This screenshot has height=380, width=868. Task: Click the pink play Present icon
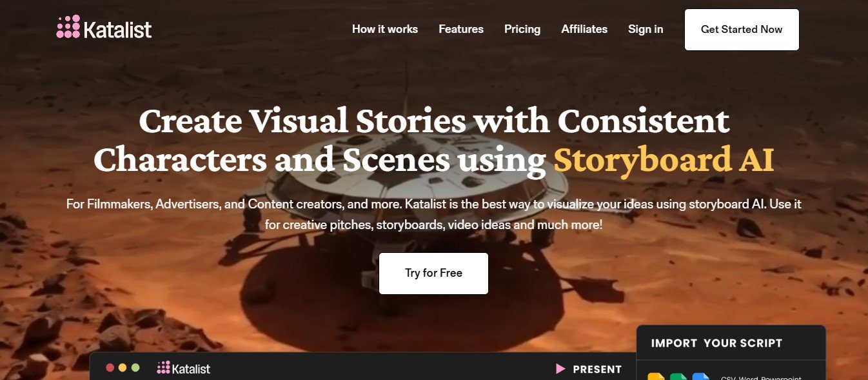click(560, 369)
